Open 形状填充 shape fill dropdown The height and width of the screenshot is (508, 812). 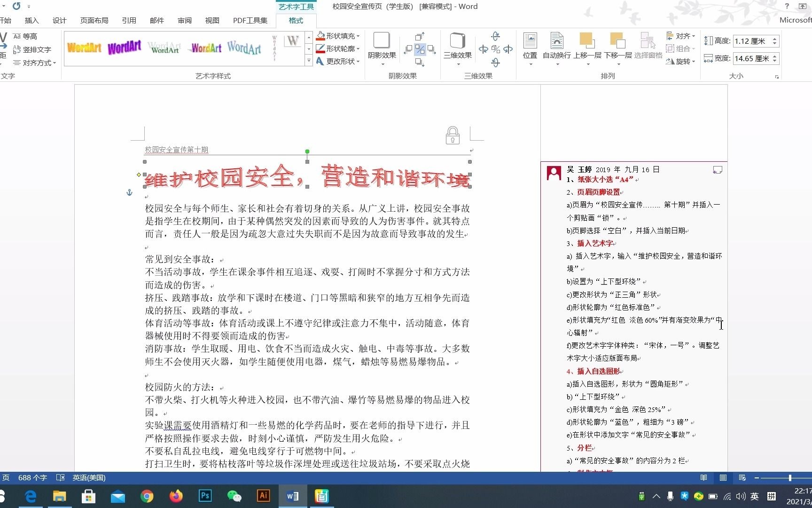coord(338,36)
